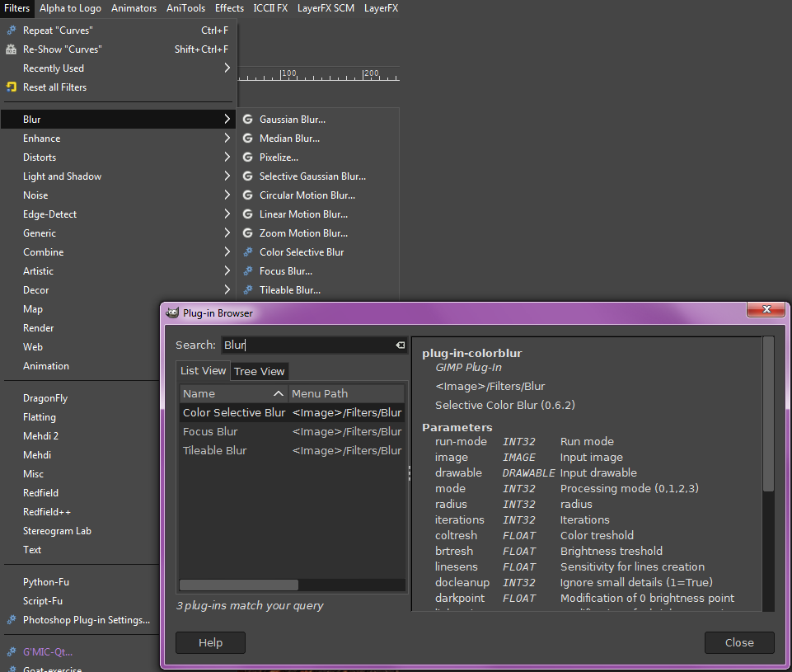Click the gear icon beside Repeat "Curves"
792x672 pixels.
[x=11, y=31]
